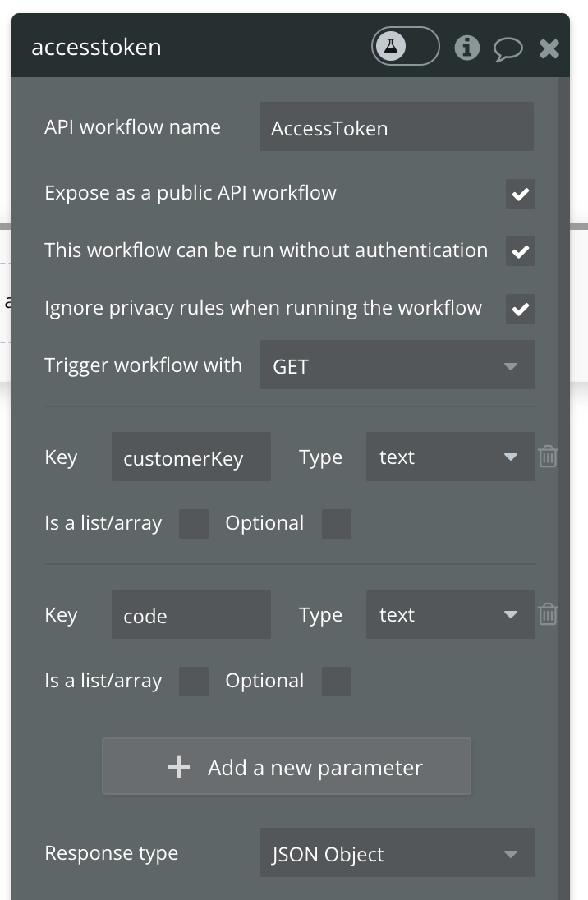Screen dimensions: 588x900
Task: Open the info reference icon
Action: (466, 48)
